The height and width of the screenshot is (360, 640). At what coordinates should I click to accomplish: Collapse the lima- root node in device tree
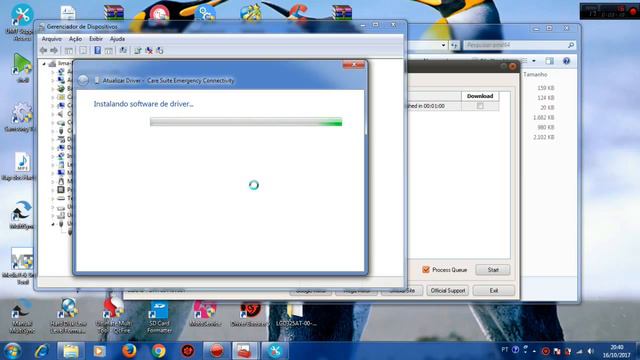[x=44, y=64]
